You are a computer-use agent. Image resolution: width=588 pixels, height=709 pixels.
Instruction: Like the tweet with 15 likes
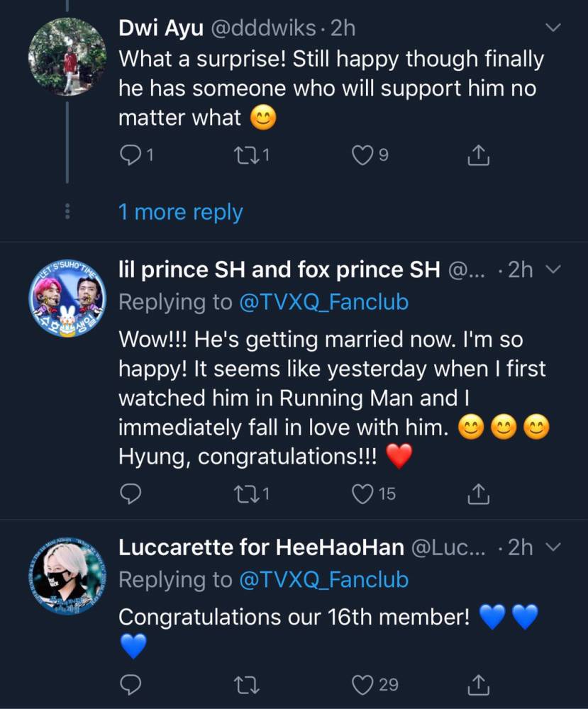click(362, 493)
